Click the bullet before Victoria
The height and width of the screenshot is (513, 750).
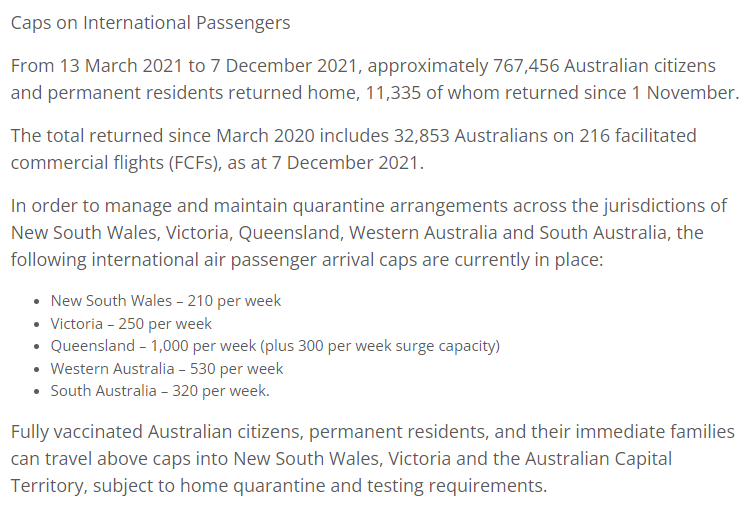tap(37, 325)
